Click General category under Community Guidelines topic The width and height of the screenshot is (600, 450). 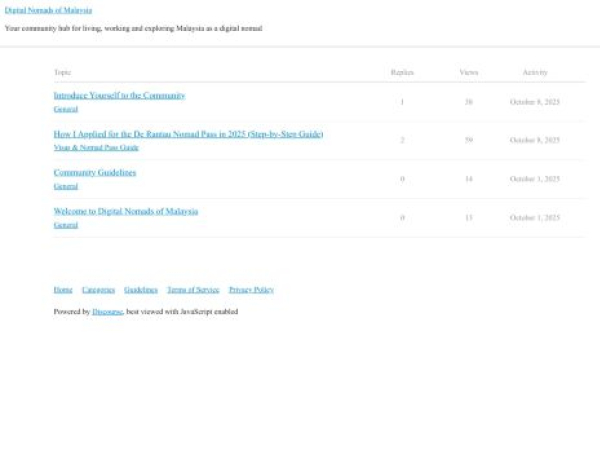point(65,186)
